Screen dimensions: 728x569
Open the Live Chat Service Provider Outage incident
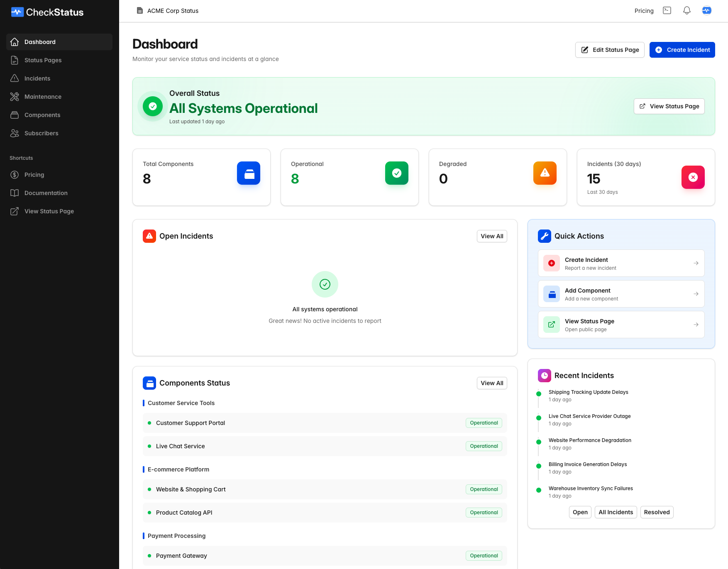589,416
